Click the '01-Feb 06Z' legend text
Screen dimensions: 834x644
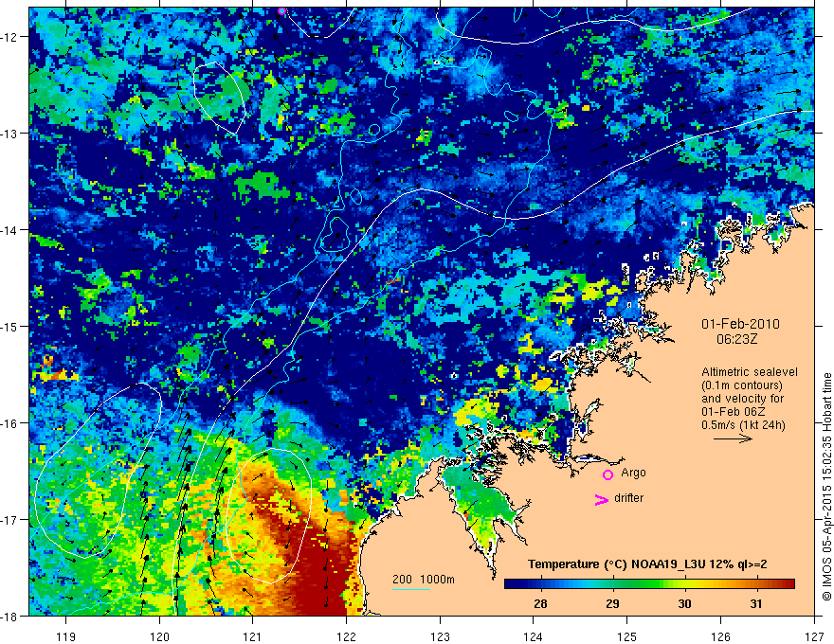point(732,412)
